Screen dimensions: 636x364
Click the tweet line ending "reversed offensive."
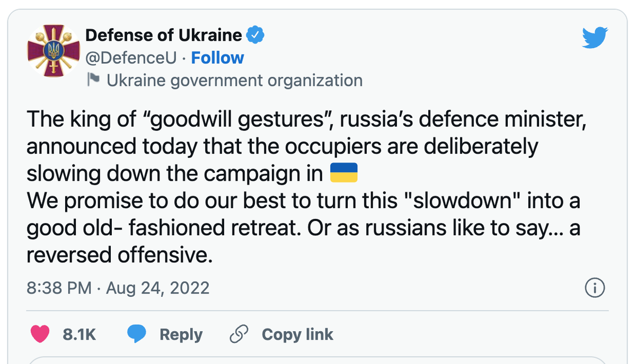point(120,255)
